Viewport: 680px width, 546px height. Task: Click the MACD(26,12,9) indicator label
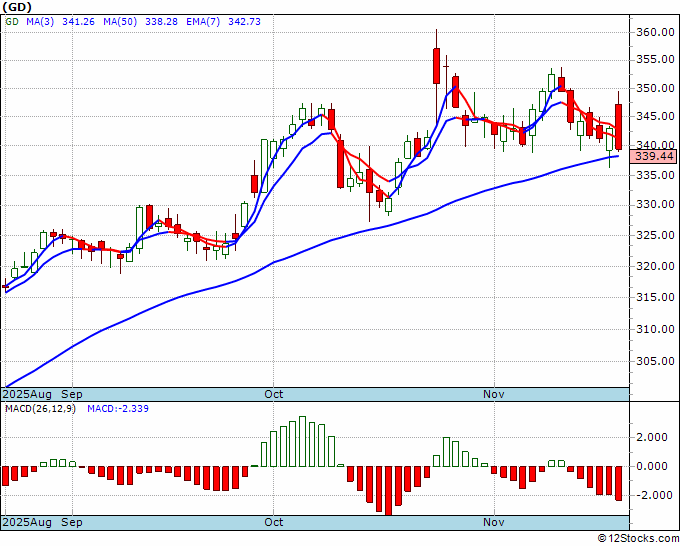click(x=40, y=409)
